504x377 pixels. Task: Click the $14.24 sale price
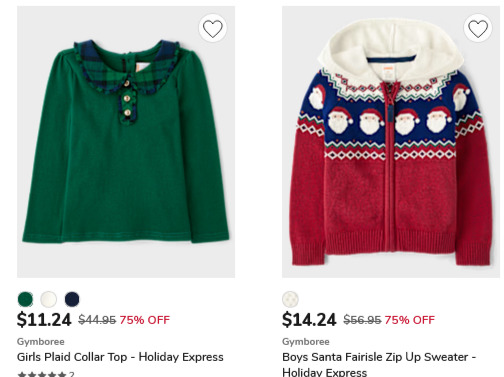tap(309, 320)
